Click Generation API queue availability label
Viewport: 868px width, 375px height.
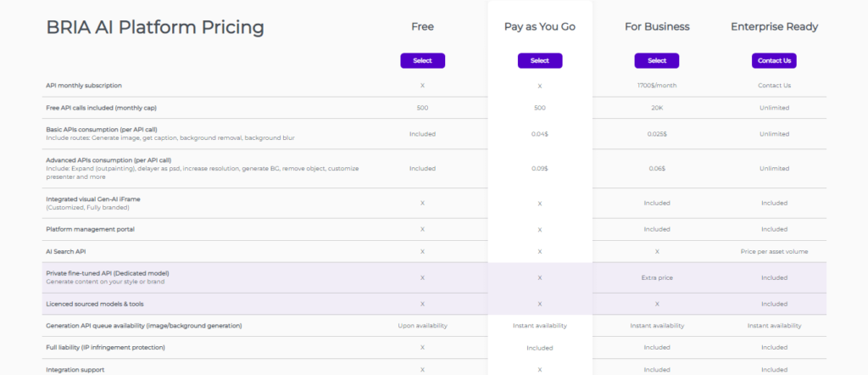point(144,326)
